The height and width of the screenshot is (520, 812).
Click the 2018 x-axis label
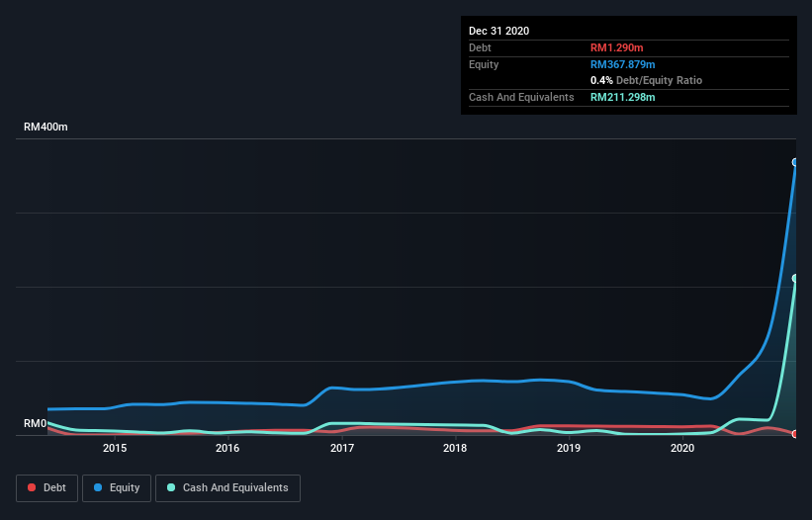tap(455, 448)
